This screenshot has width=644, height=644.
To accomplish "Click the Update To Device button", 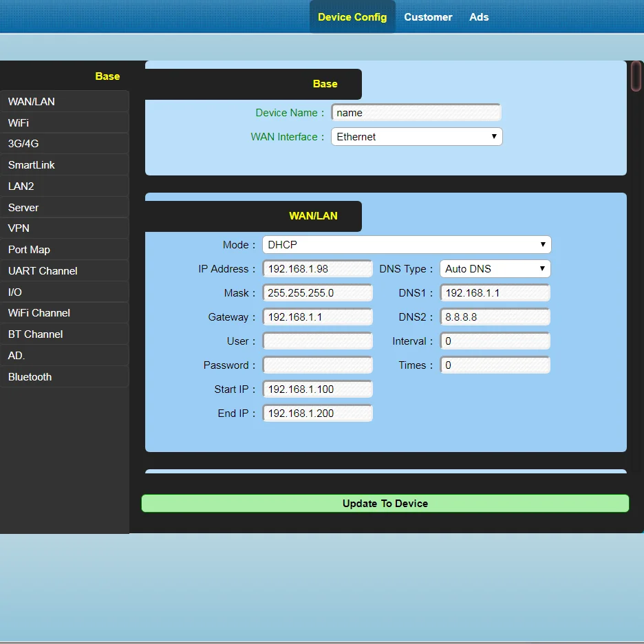I will (x=385, y=504).
